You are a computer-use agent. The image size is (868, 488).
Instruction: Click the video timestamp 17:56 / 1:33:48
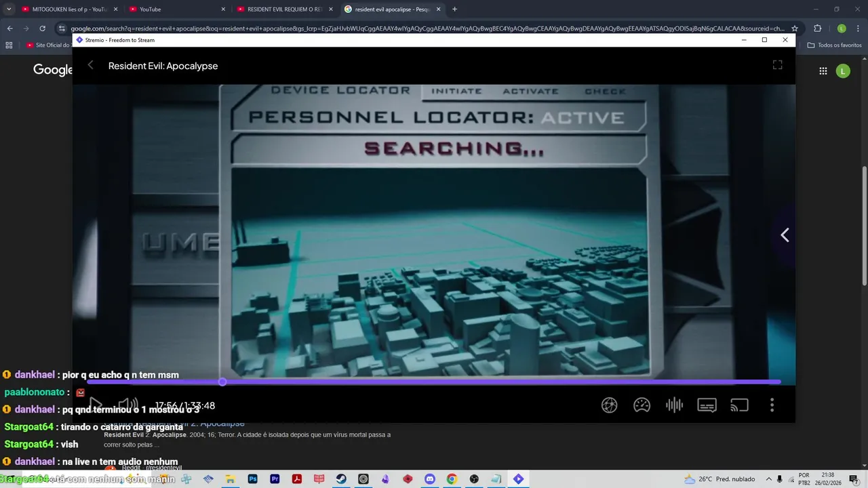point(185,405)
